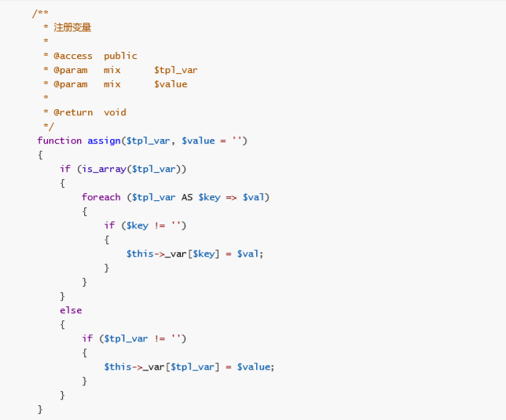The height and width of the screenshot is (420, 506).
Task: Click $value at the end of the last assignment
Action: tap(254, 367)
